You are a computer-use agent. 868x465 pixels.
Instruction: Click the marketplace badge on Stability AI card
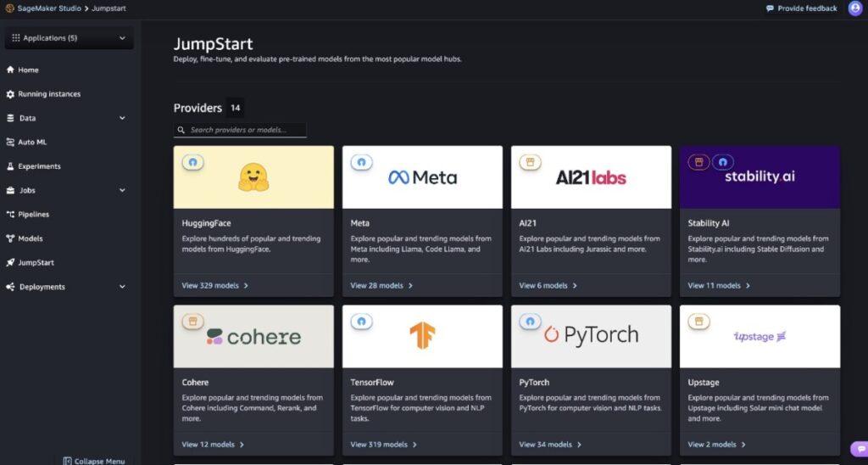pos(698,162)
